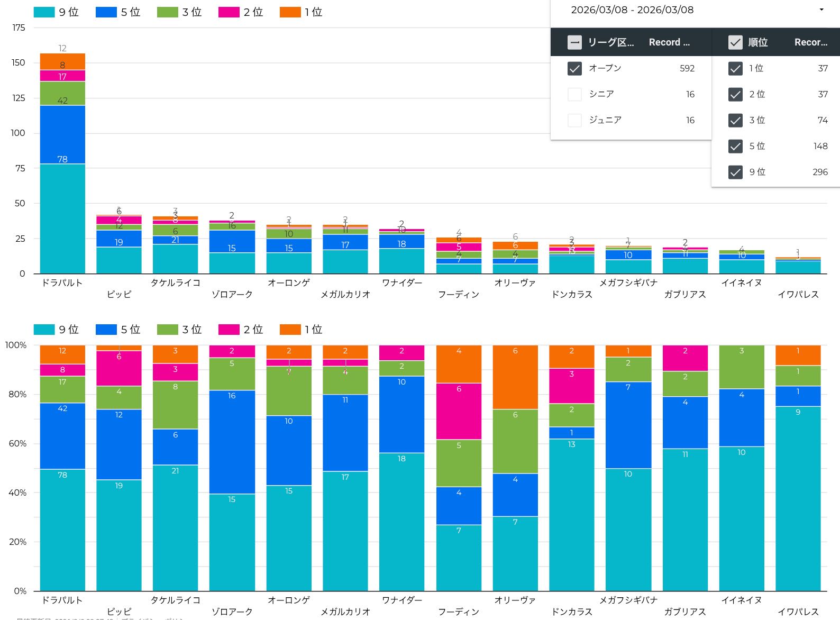
Task: Open the date range dropdown arrow
Action: (x=821, y=10)
